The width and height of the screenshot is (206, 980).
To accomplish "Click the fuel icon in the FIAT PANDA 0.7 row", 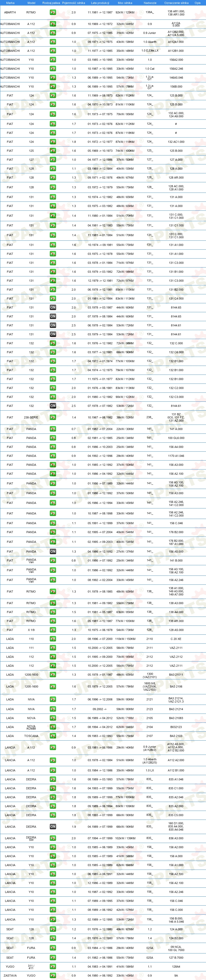I will [52, 429].
